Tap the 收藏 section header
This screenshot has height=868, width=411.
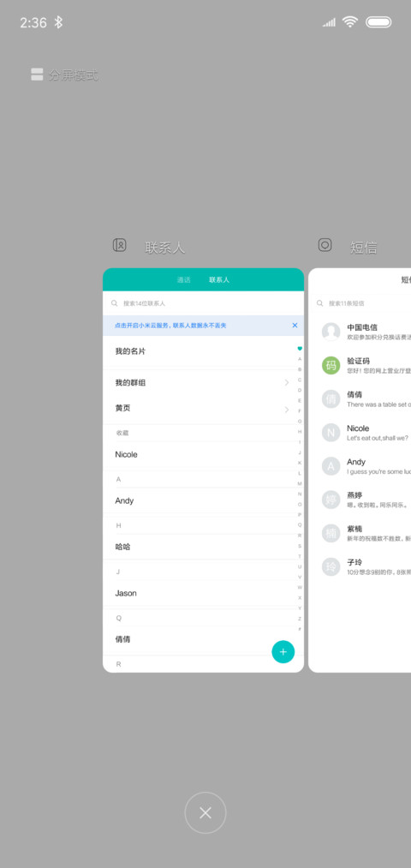[122, 433]
